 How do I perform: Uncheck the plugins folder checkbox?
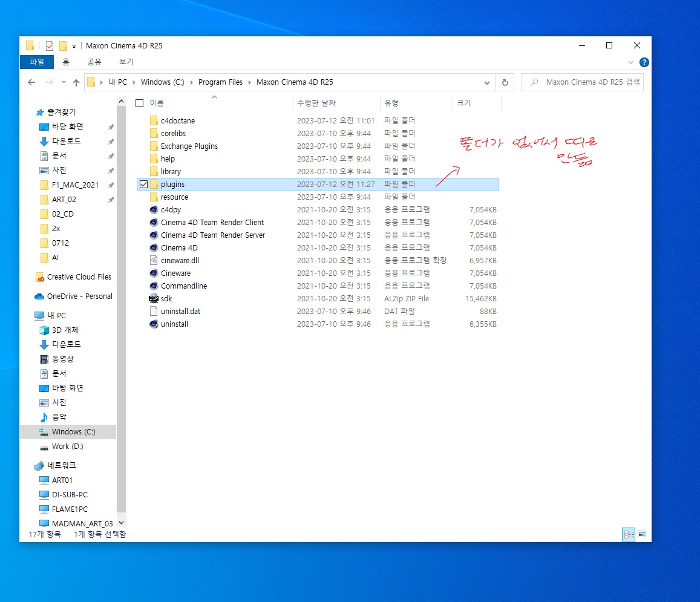tap(143, 184)
